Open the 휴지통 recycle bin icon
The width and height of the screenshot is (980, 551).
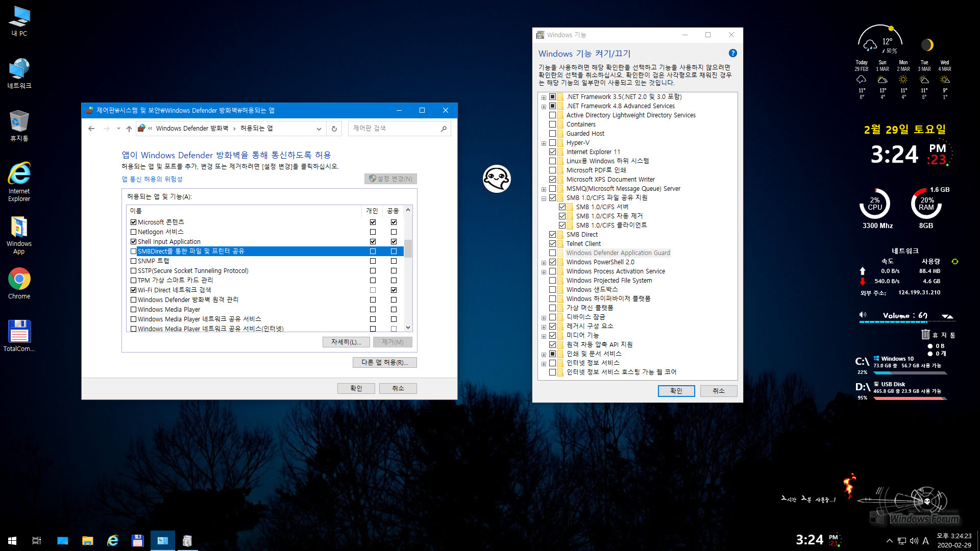(x=19, y=126)
